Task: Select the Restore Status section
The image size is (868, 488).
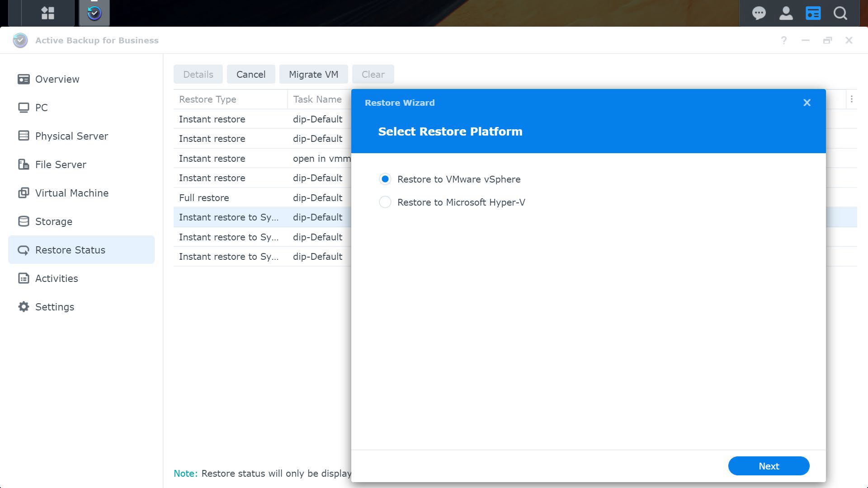Action: 81,250
